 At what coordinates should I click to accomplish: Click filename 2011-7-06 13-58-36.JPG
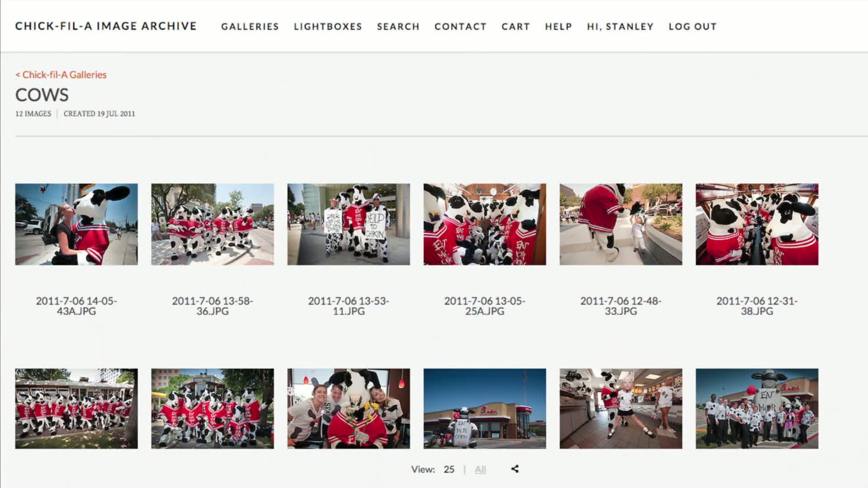coord(212,306)
